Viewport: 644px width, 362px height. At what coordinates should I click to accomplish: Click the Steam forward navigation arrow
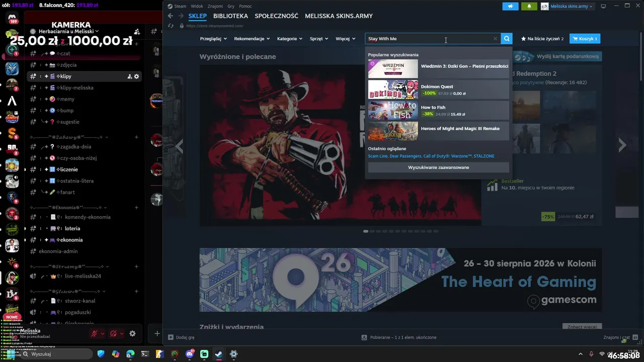pos(181,16)
